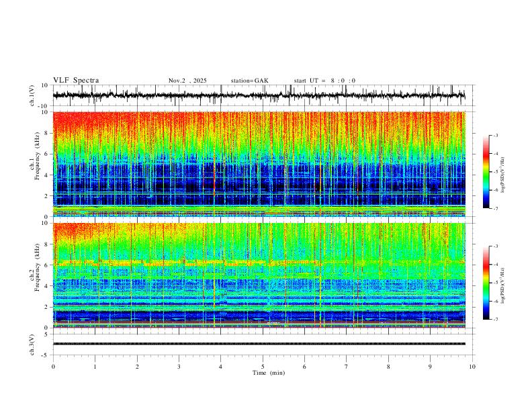
Task: Click time axis tick label "3"
Action: 179,367
